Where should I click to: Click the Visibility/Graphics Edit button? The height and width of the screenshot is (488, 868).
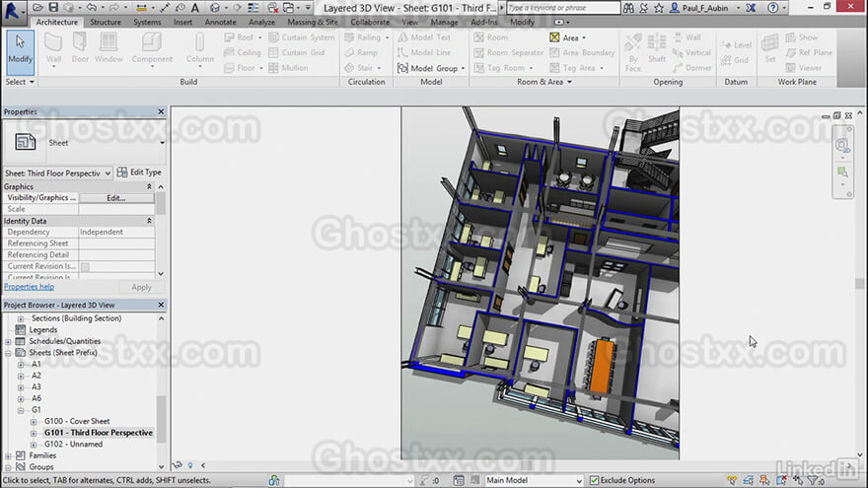(x=116, y=197)
